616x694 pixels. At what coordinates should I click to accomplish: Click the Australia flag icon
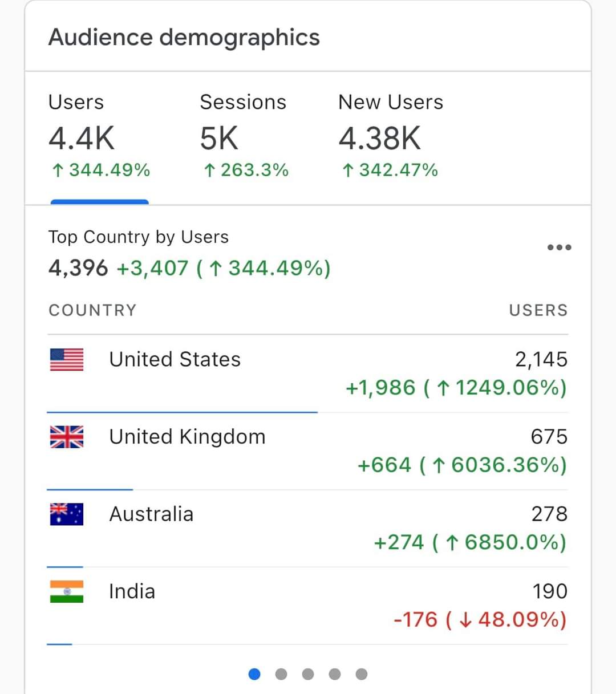67,514
